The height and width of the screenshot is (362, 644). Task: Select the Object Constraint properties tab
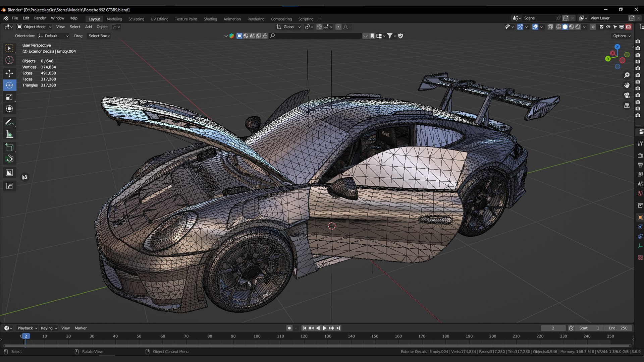[640, 236]
